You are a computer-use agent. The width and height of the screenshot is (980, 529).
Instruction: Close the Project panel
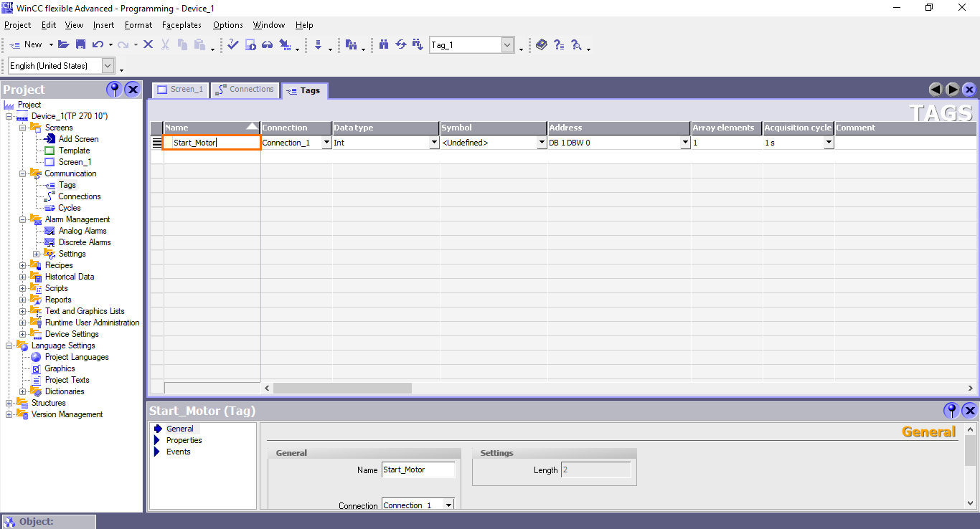133,90
